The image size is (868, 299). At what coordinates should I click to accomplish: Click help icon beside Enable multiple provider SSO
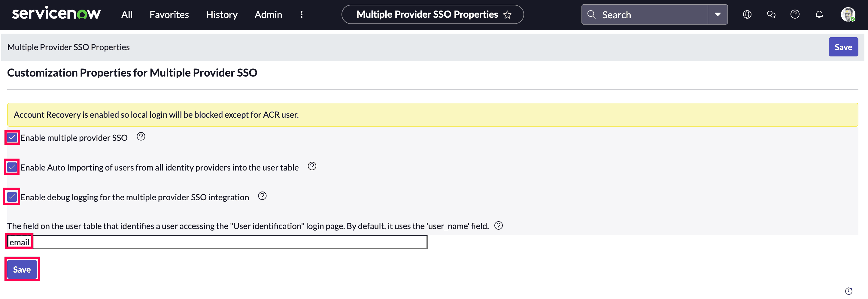coord(141,137)
